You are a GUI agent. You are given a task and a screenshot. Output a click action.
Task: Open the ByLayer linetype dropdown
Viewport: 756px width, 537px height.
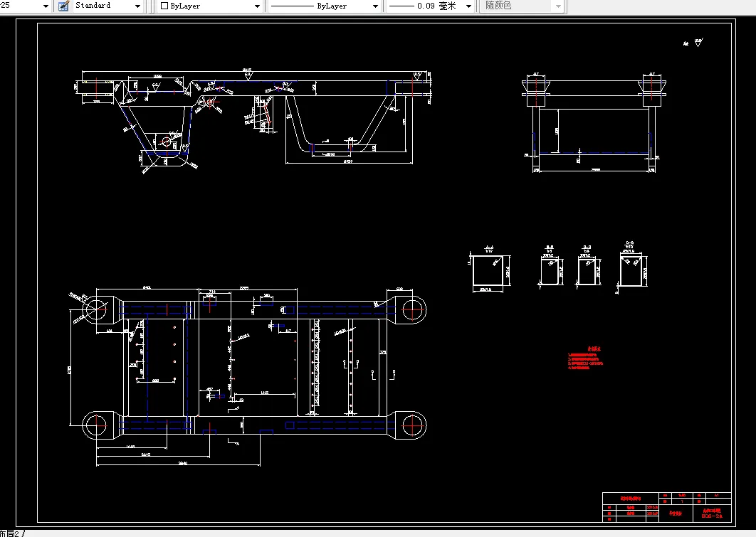(375, 6)
